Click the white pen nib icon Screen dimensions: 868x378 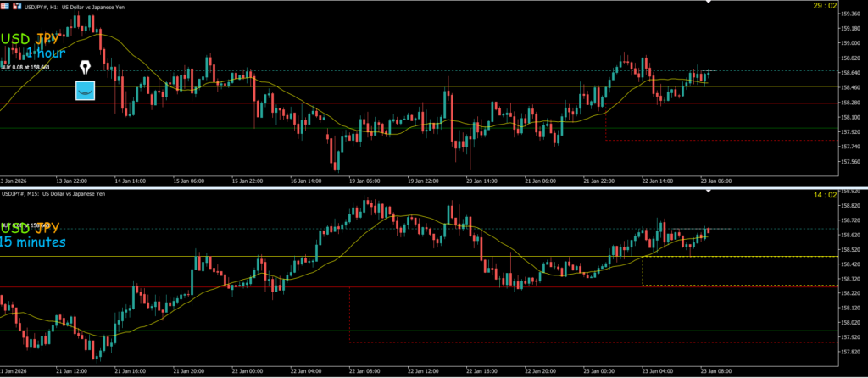pyautogui.click(x=85, y=67)
